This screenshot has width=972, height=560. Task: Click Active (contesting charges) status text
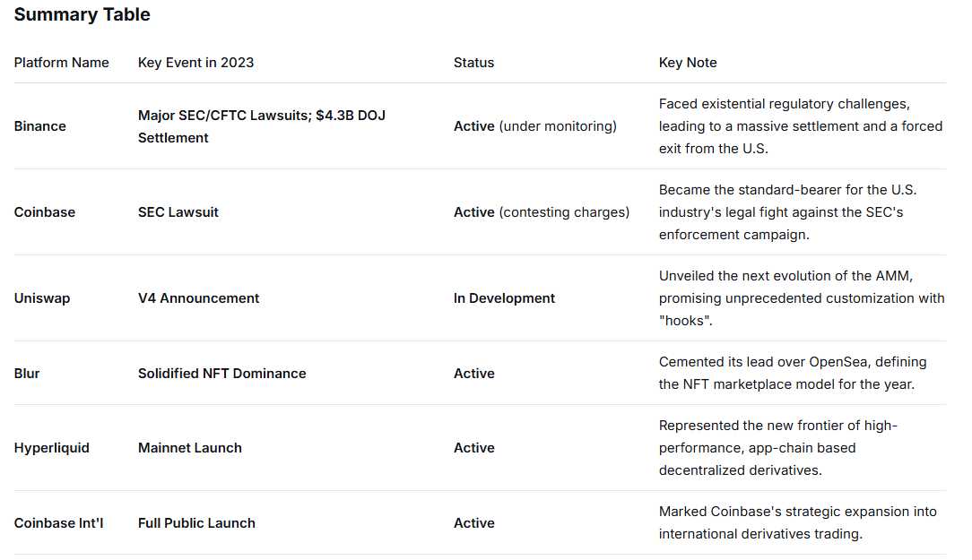542,212
